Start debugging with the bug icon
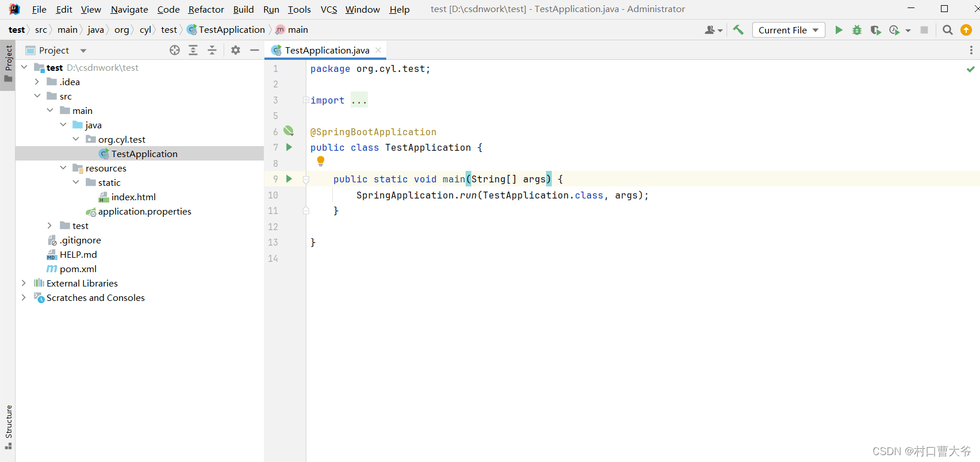This screenshot has width=980, height=462. click(x=857, y=30)
